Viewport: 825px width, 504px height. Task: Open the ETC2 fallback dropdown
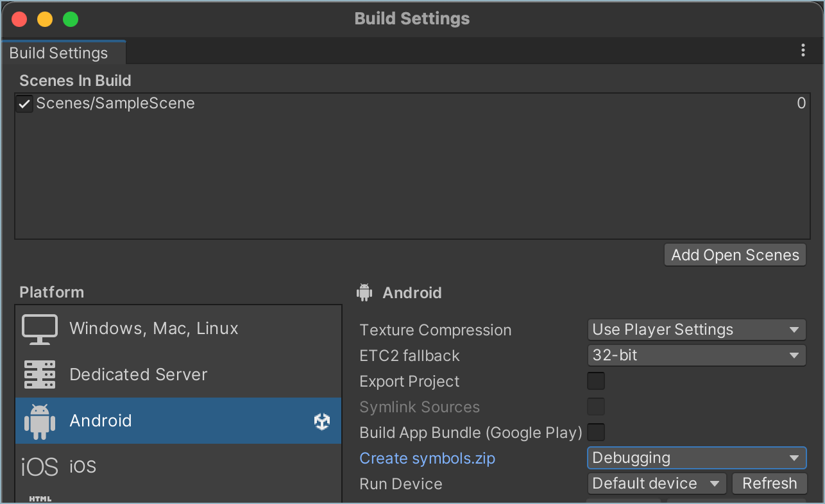696,355
